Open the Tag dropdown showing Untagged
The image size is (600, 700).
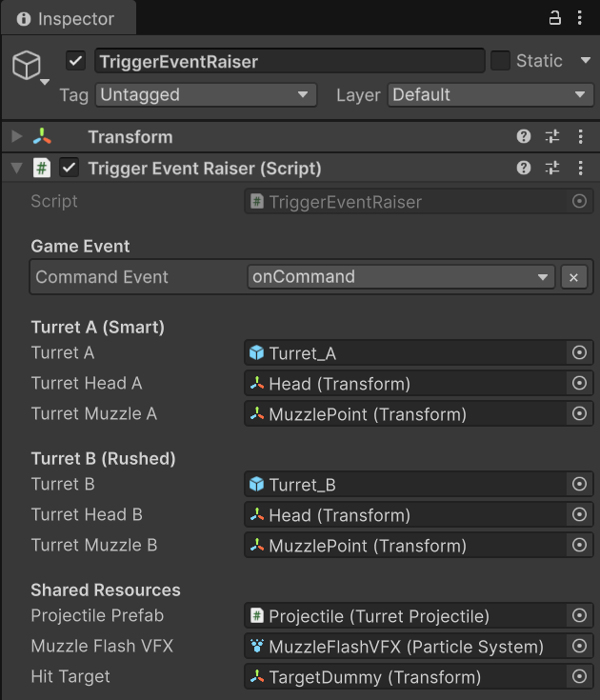(x=206, y=95)
